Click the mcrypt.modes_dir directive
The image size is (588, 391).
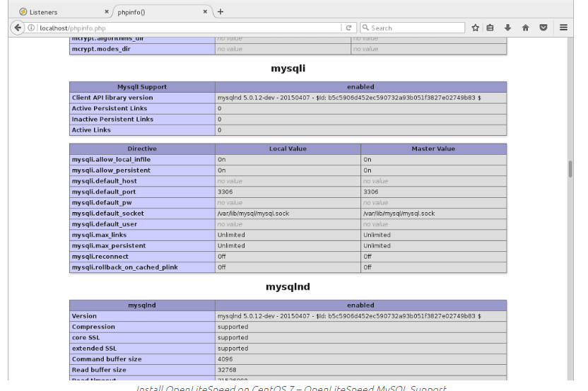coord(142,49)
